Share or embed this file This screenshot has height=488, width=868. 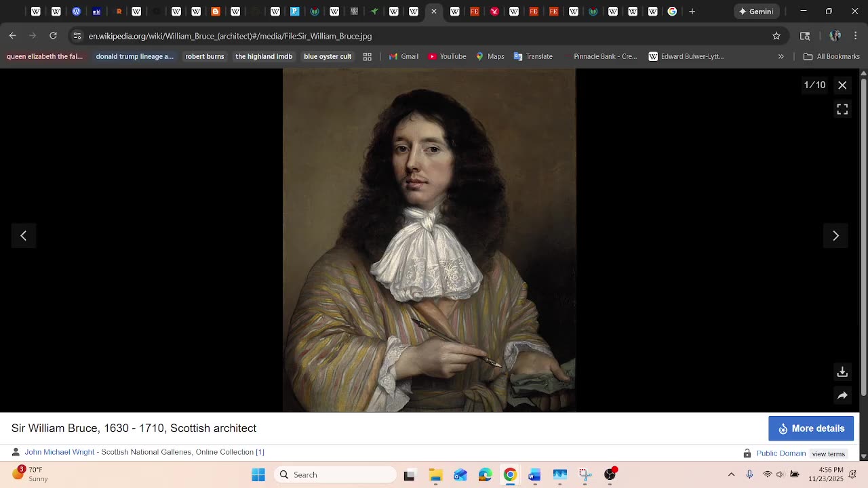click(x=842, y=396)
